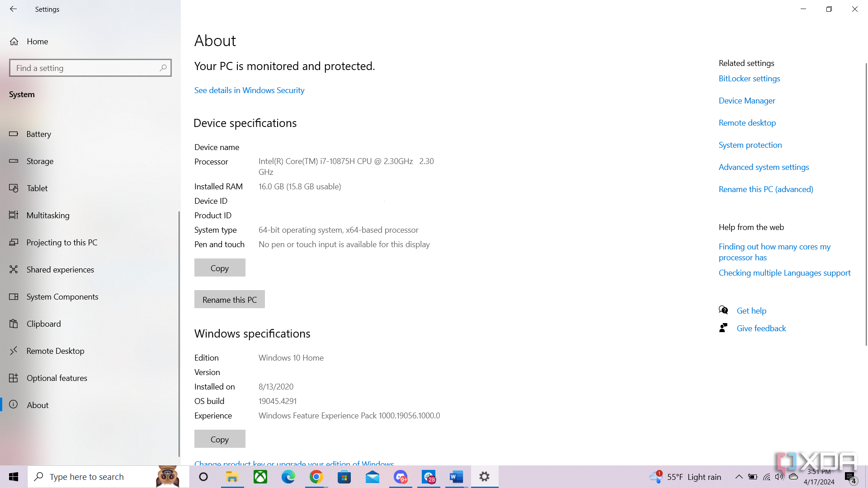This screenshot has width=868, height=488.
Task: Open the Microsoft Edge browser icon
Action: coord(288,477)
